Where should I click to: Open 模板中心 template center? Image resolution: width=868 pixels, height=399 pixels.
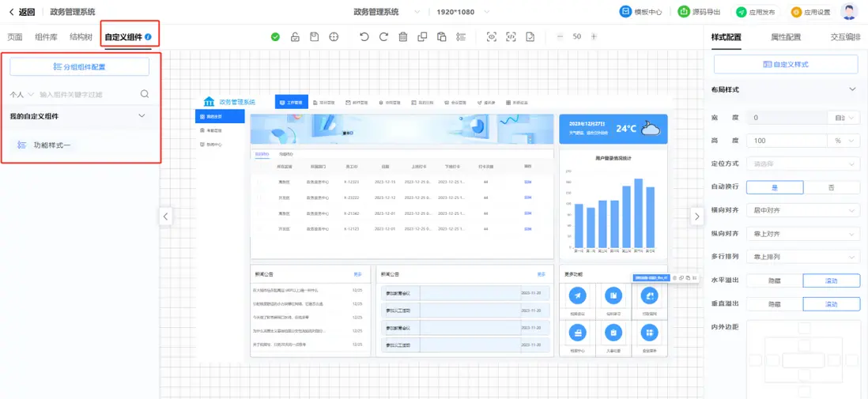pos(640,12)
